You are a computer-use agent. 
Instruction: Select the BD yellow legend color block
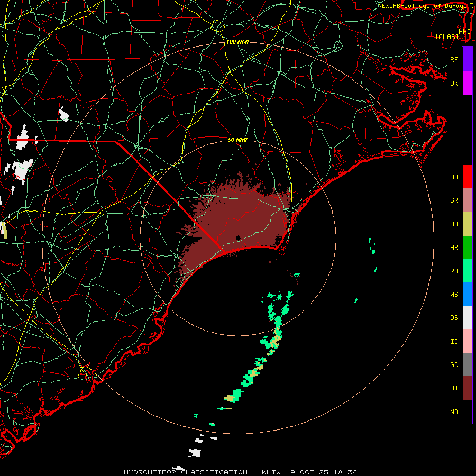pyautogui.click(x=467, y=224)
